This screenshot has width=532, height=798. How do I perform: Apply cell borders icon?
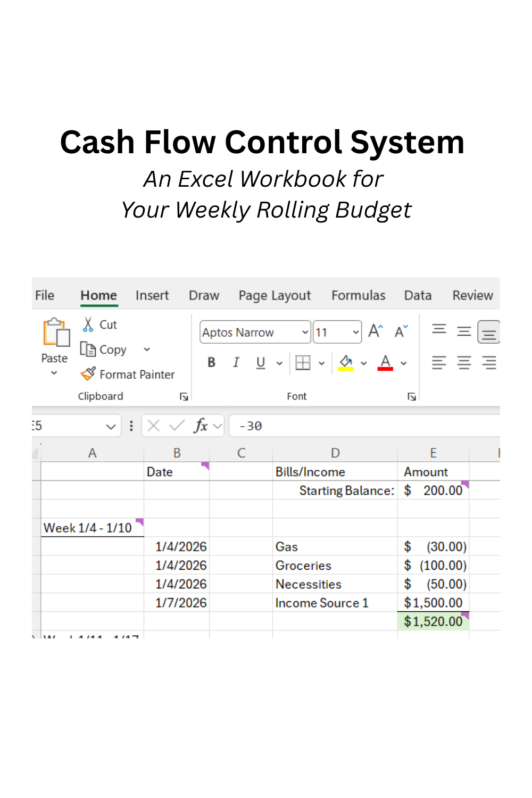pyautogui.click(x=303, y=363)
